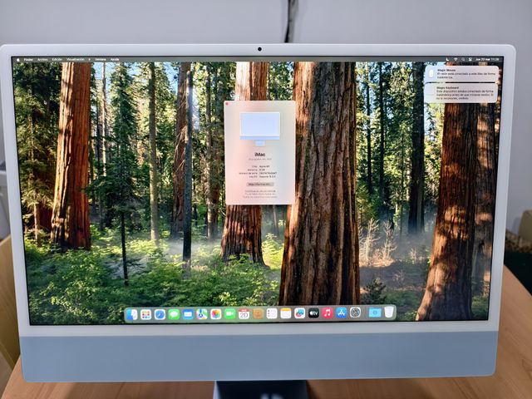Viewport: 532px width, 399px height.
Task: Open the Ayuda menu
Action: (115, 59)
